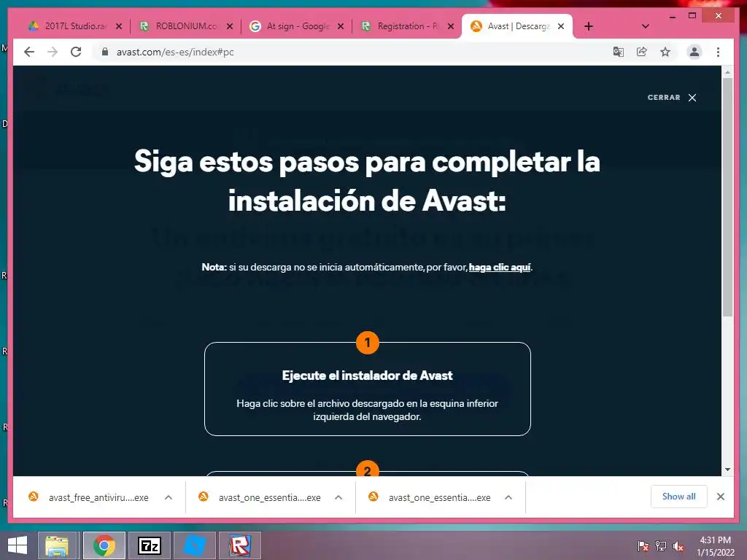This screenshot has width=747, height=560.
Task: Switch to the ROBLONIUM.com tab
Action: 179,26
